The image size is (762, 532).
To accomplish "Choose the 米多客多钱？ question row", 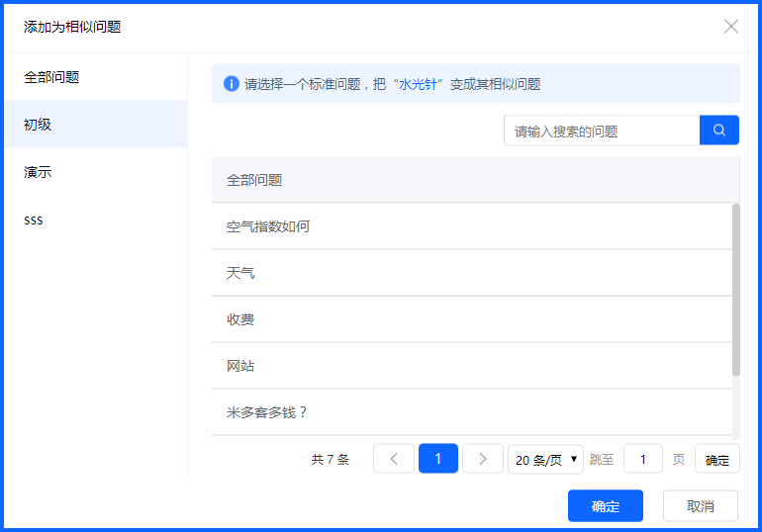I will (x=472, y=412).
